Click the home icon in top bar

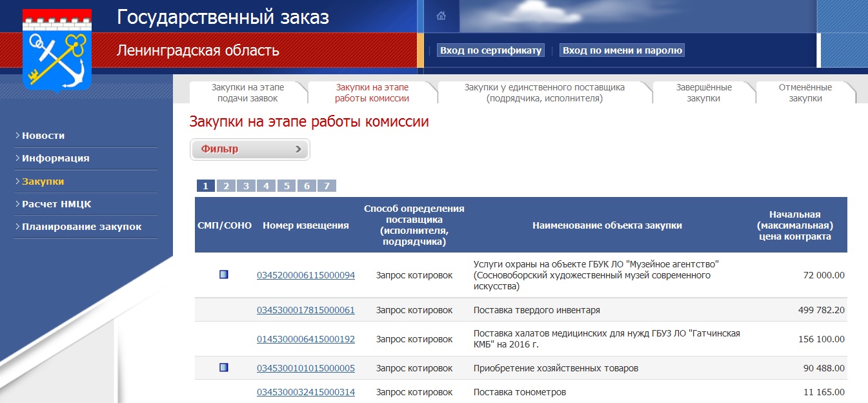[441, 16]
